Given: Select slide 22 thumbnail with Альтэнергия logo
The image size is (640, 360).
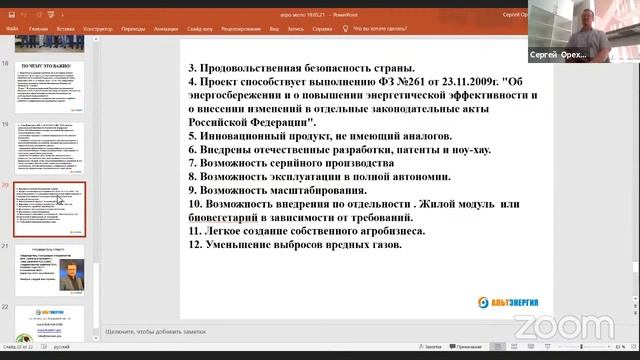Looking at the screenshot, I should pyautogui.click(x=49, y=324).
